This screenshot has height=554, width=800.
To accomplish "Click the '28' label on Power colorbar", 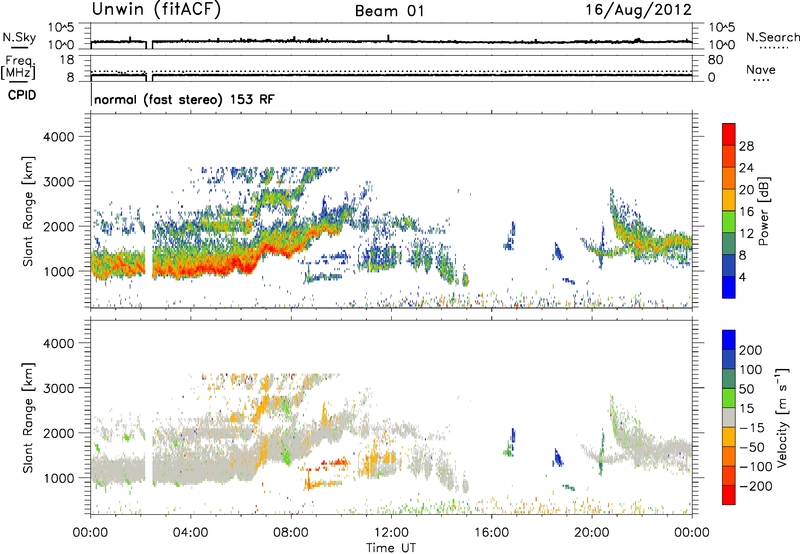I will click(x=746, y=146).
